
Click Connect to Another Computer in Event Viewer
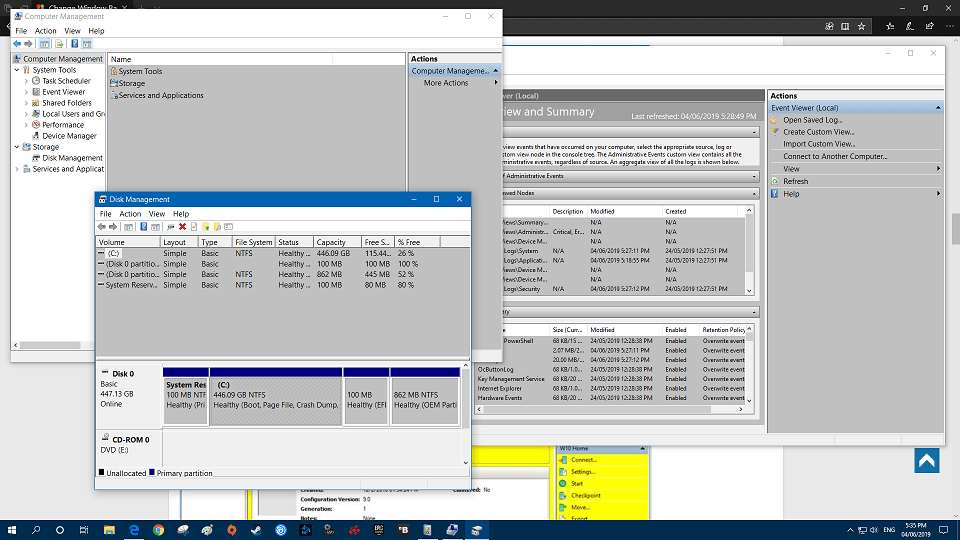pyautogui.click(x=835, y=157)
